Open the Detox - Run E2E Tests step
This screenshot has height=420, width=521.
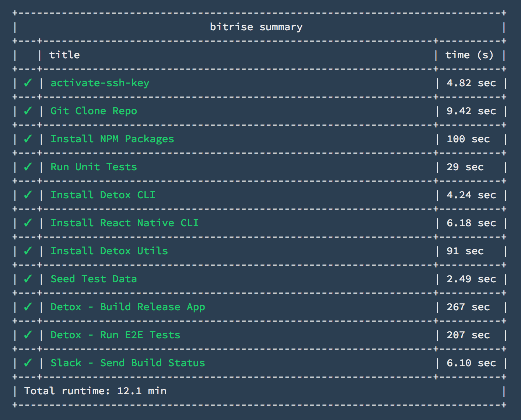[115, 335]
